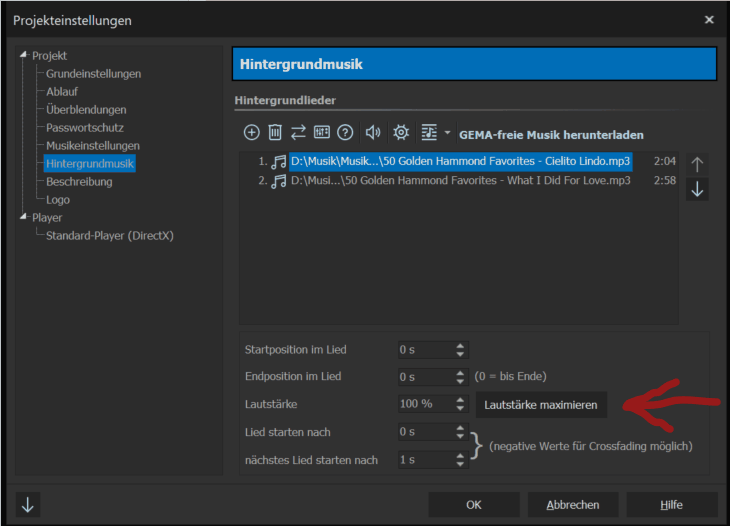Click the Lautstärke maximieren button
730x526 pixels.
click(x=541, y=405)
